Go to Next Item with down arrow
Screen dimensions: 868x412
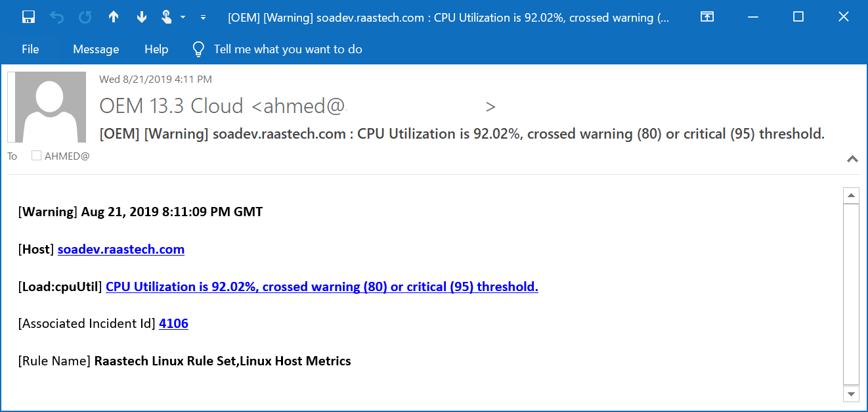(142, 17)
